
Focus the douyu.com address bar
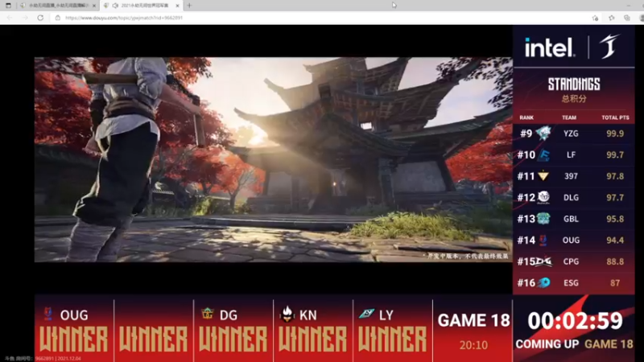pyautogui.click(x=320, y=18)
